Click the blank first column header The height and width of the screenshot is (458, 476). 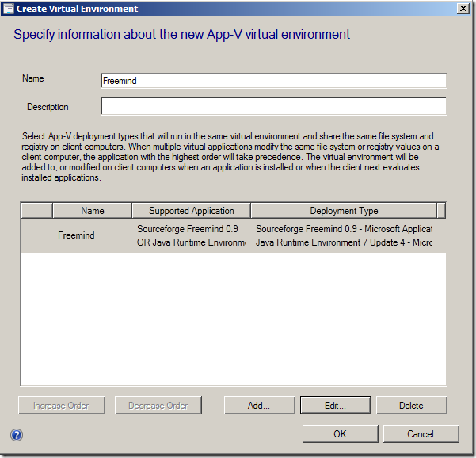pyautogui.click(x=36, y=211)
